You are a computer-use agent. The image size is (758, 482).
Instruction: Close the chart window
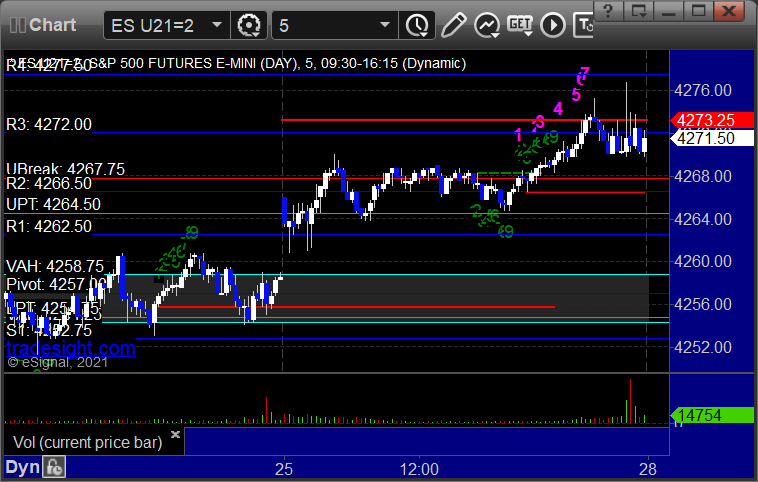pos(729,11)
